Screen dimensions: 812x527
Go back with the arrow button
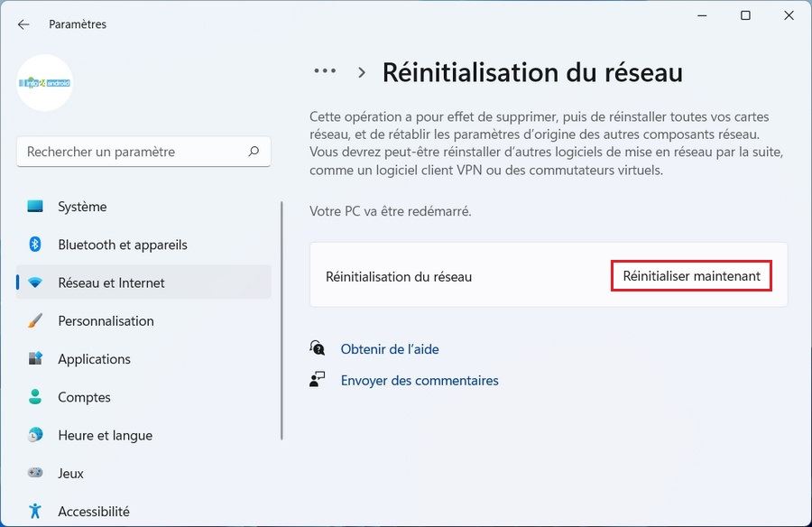click(23, 24)
